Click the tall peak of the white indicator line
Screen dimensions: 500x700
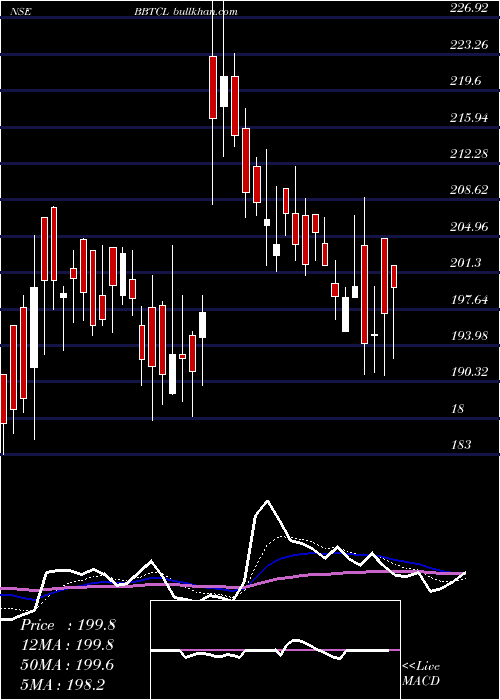[267, 501]
